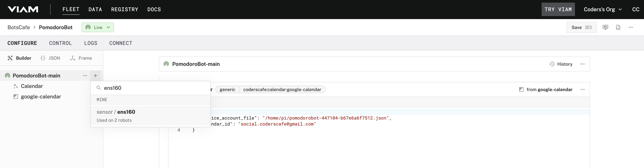
Task: Click the History button
Action: tap(561, 64)
